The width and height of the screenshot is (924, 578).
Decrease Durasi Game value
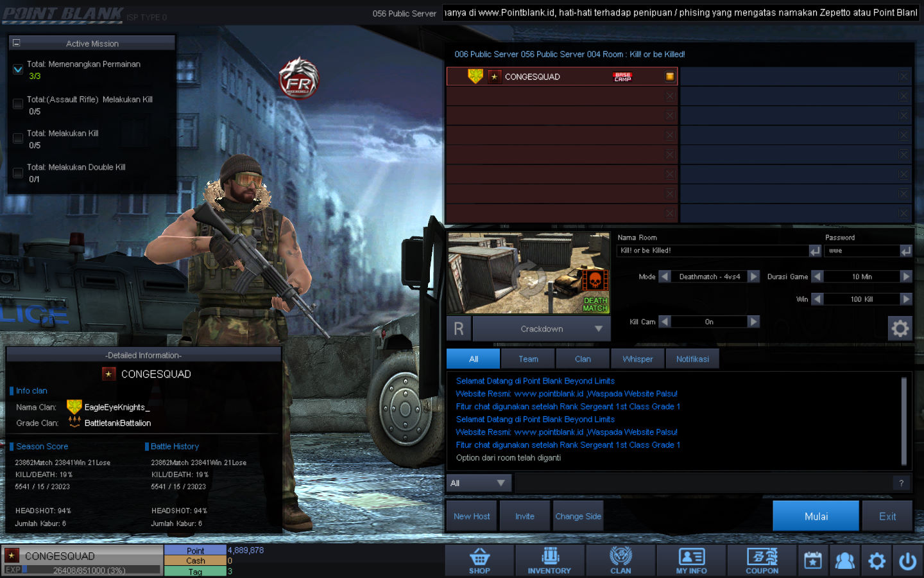click(817, 276)
